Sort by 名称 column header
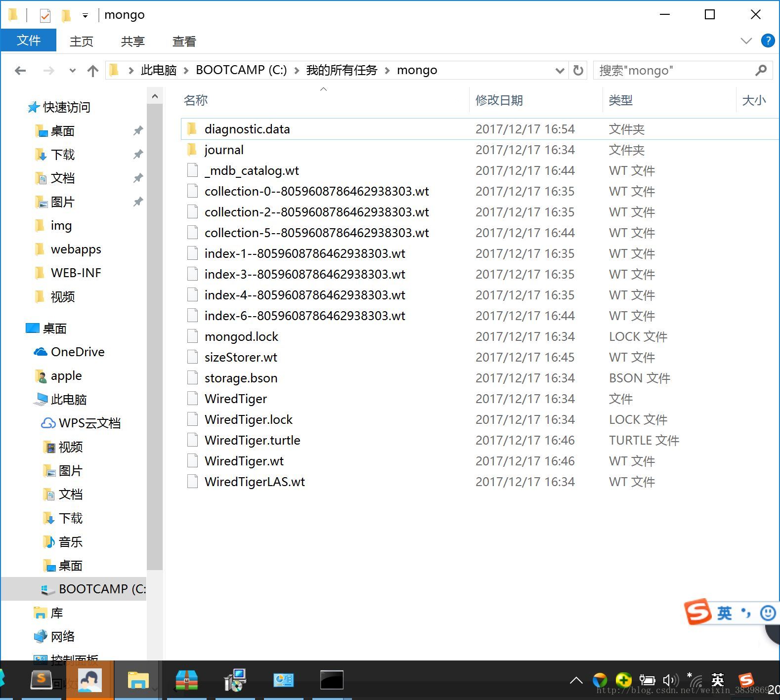780x700 pixels. (x=195, y=100)
